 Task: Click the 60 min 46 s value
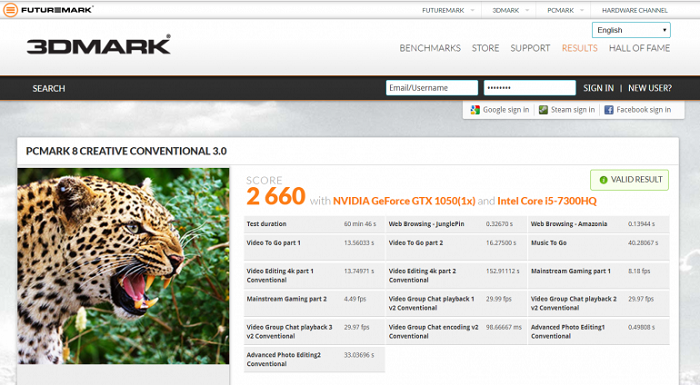click(x=360, y=224)
